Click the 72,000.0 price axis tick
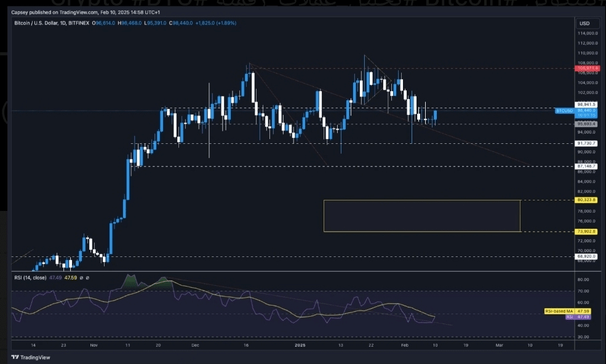 pyautogui.click(x=588, y=241)
